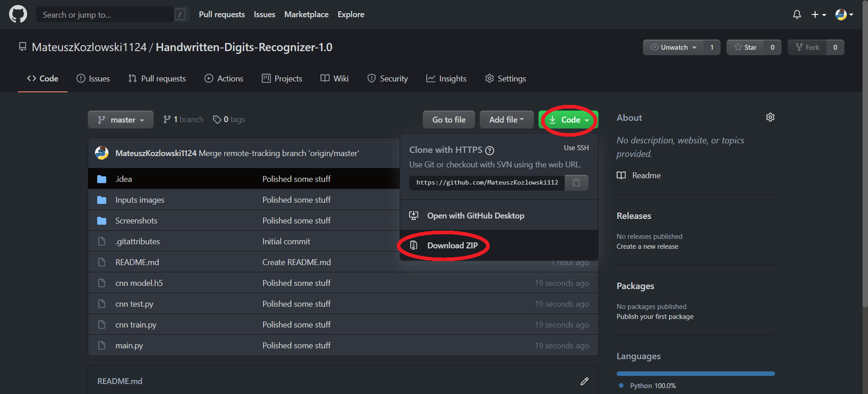Choose Download ZIP
868x394 pixels.
click(499, 245)
